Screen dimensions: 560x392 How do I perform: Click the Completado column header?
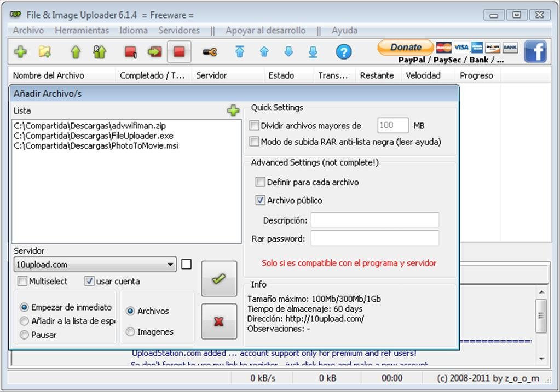click(154, 75)
